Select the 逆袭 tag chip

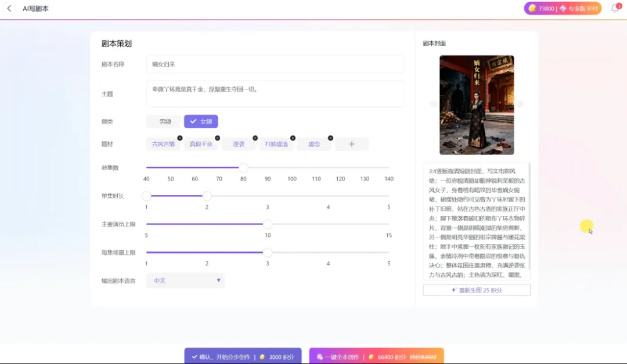point(239,144)
